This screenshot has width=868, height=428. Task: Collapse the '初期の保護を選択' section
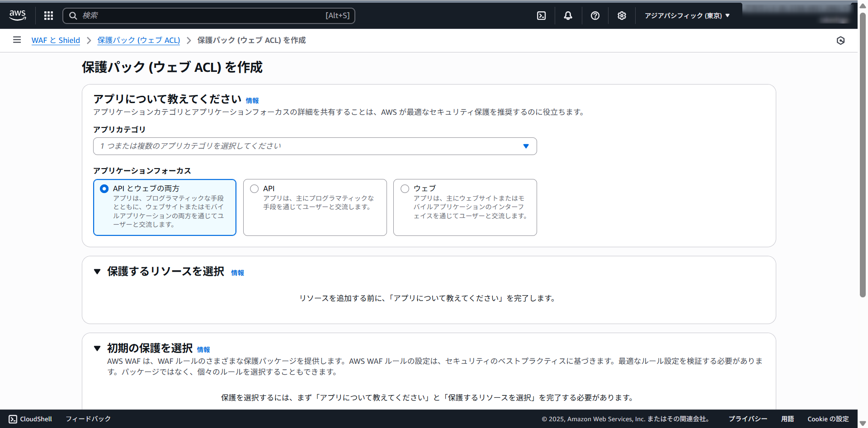(x=97, y=348)
